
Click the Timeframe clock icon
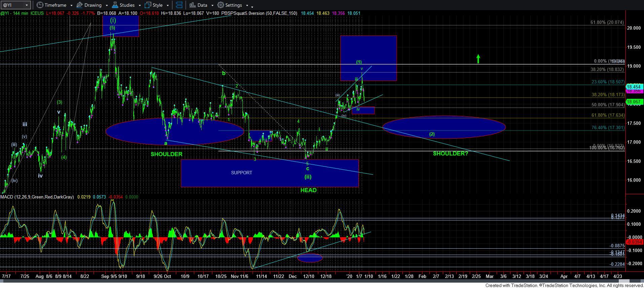pos(40,5)
